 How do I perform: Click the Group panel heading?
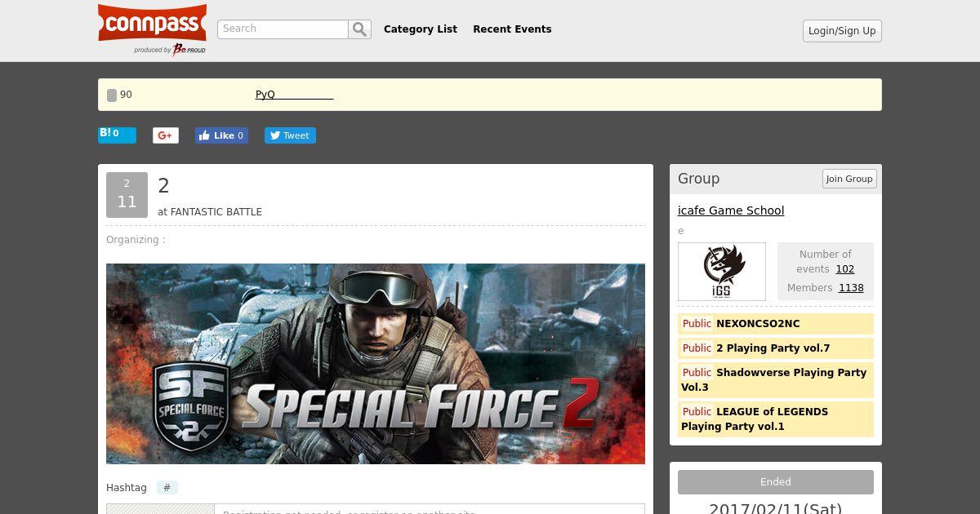(x=699, y=179)
